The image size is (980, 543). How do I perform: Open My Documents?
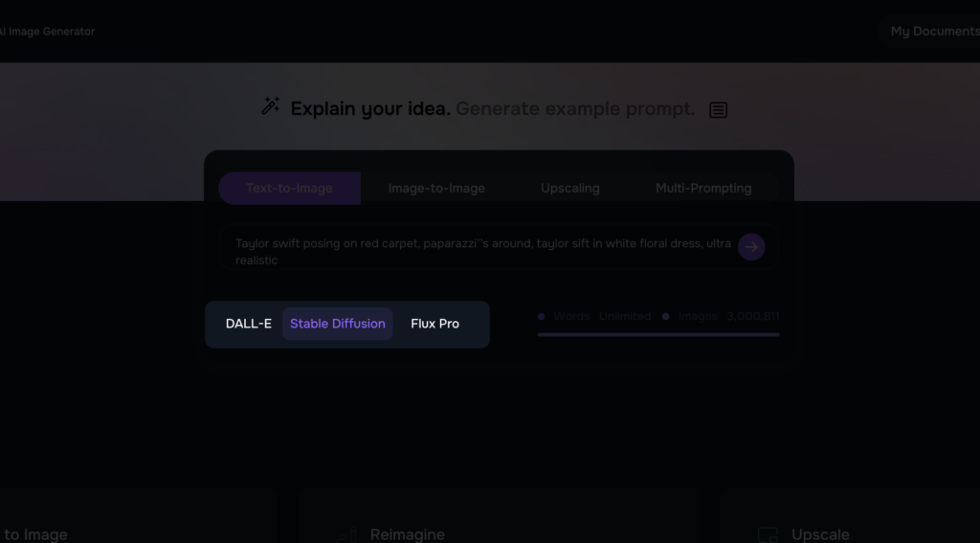click(933, 32)
